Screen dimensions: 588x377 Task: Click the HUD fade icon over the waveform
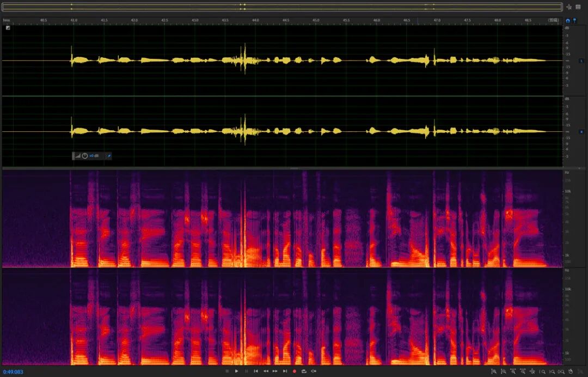point(78,156)
